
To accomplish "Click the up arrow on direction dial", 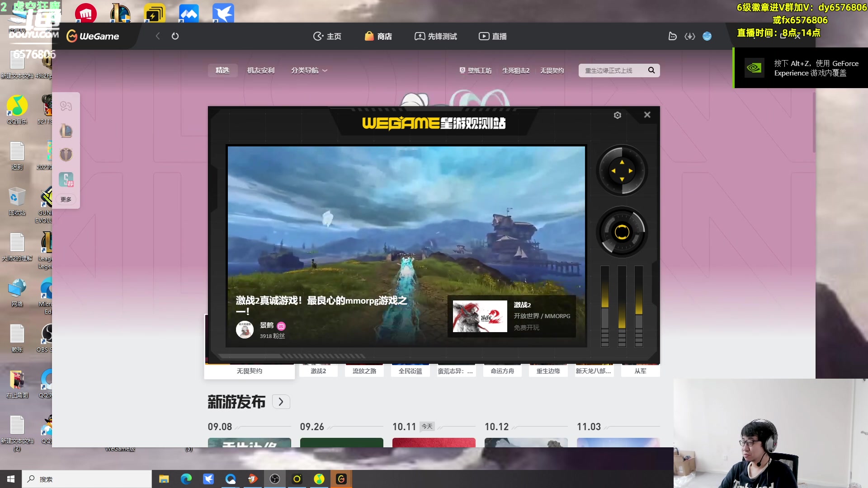I will click(622, 162).
